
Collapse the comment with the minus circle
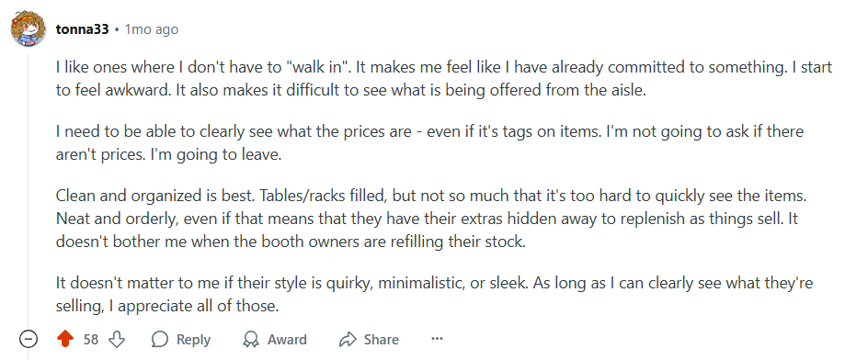(29, 339)
